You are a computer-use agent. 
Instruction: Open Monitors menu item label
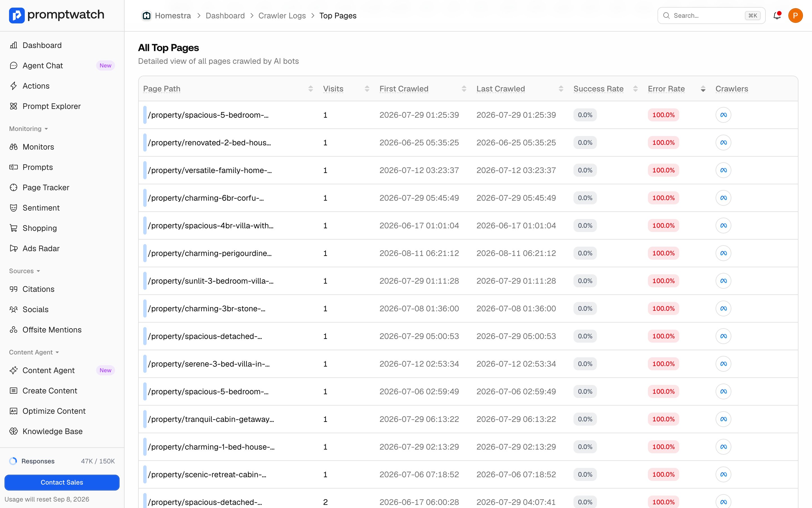point(38,147)
